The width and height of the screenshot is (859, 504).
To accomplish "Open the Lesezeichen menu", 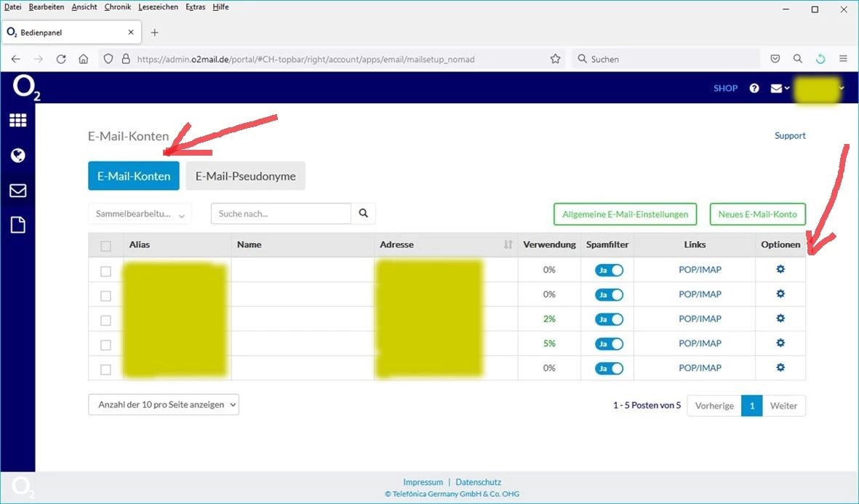I will click(158, 7).
